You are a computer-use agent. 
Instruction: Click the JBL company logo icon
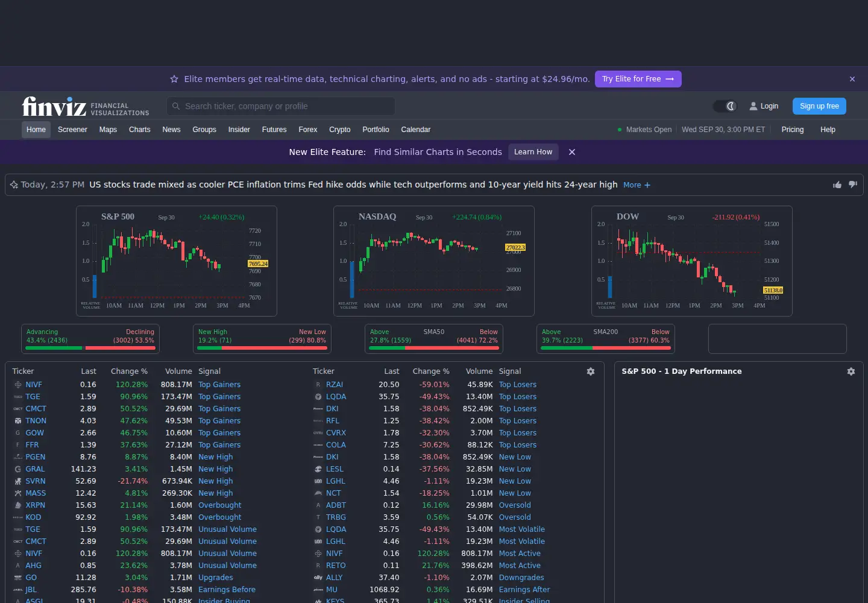18,590
